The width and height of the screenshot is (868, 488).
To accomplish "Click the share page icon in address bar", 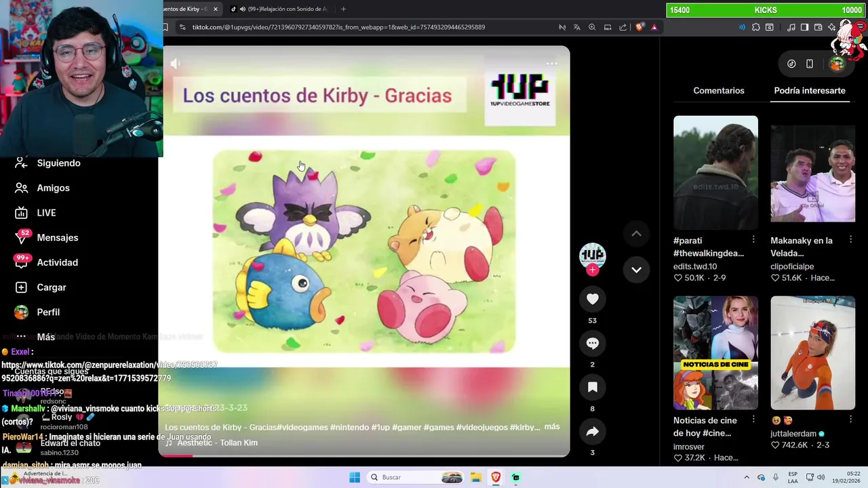I will (x=623, y=27).
